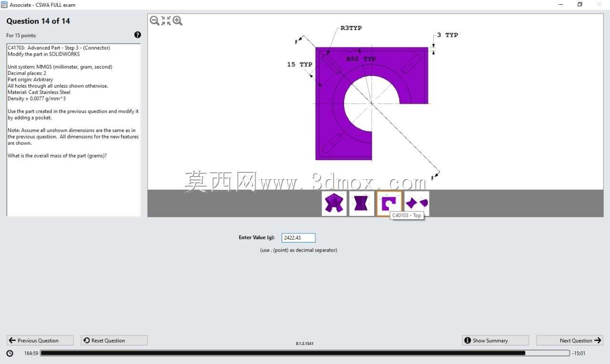Go to the Next Question
The image size is (610, 364).
coord(569,340)
